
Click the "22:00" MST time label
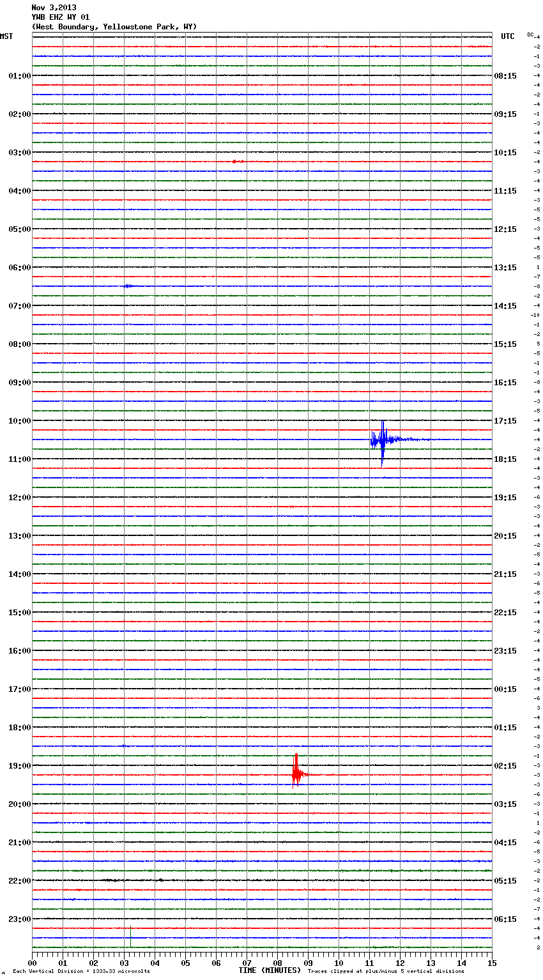(x=20, y=881)
